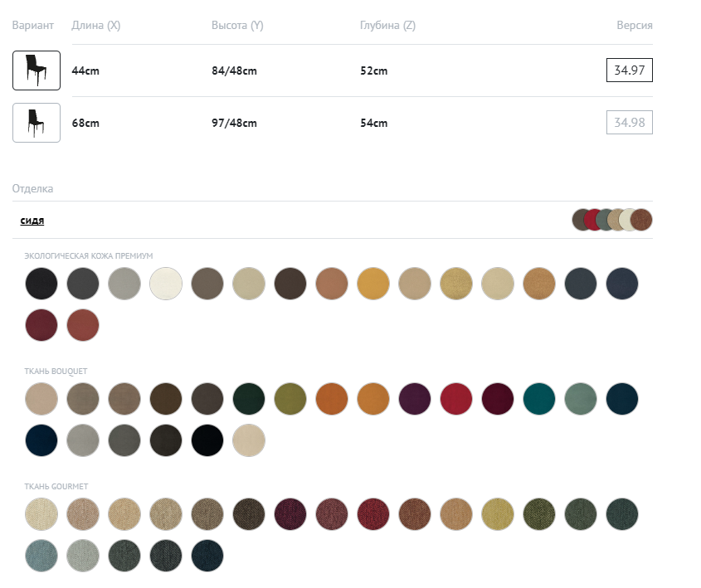Pick the last beige Bouquet fabric swatch
This screenshot has width=701, height=588.
pos(249,440)
